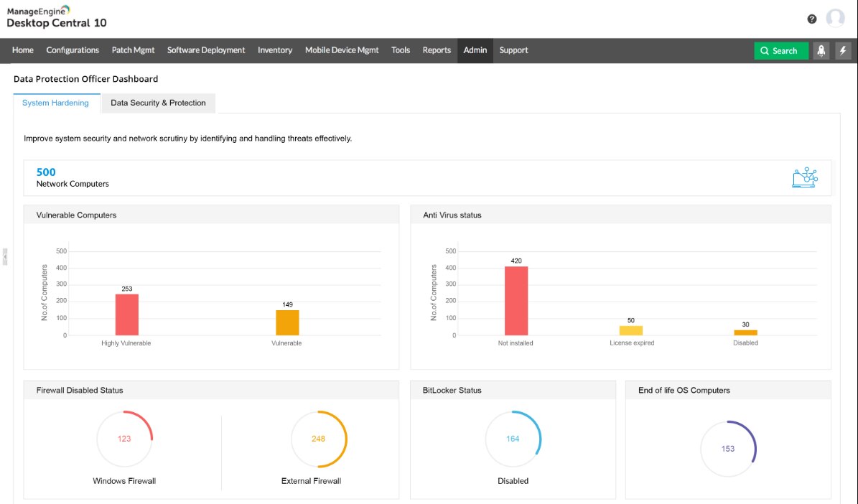Image resolution: width=858 pixels, height=504 pixels.
Task: Click the lightning bolt icon
Action: pos(843,51)
